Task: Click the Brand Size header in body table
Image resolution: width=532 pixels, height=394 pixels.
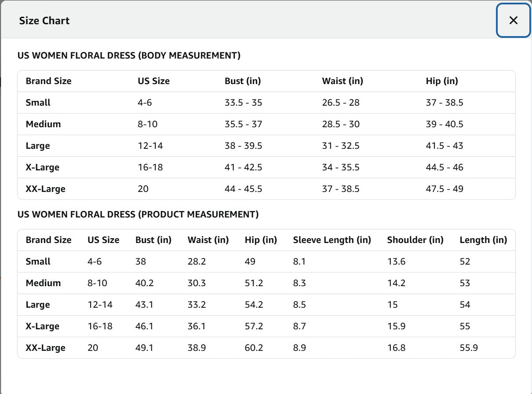Action: point(48,81)
